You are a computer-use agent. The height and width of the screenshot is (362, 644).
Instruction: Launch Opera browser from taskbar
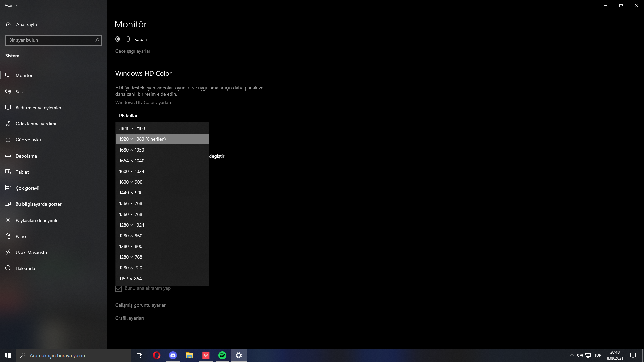click(x=156, y=355)
